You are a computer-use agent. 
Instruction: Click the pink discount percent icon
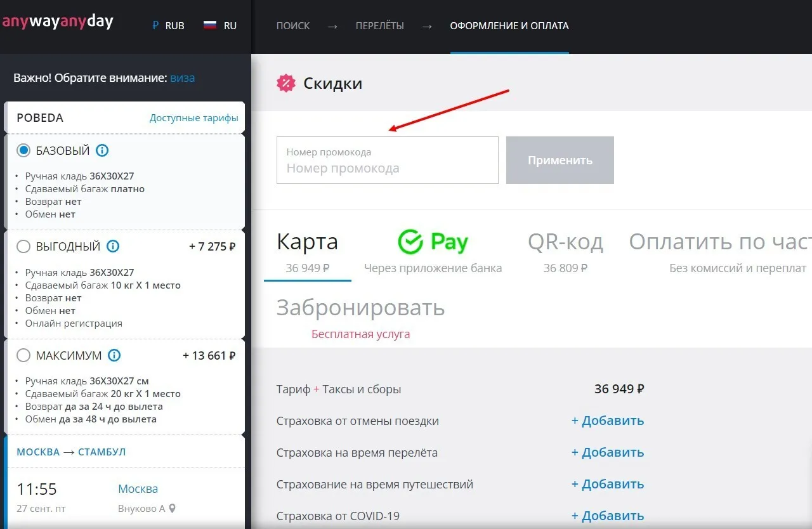[286, 83]
